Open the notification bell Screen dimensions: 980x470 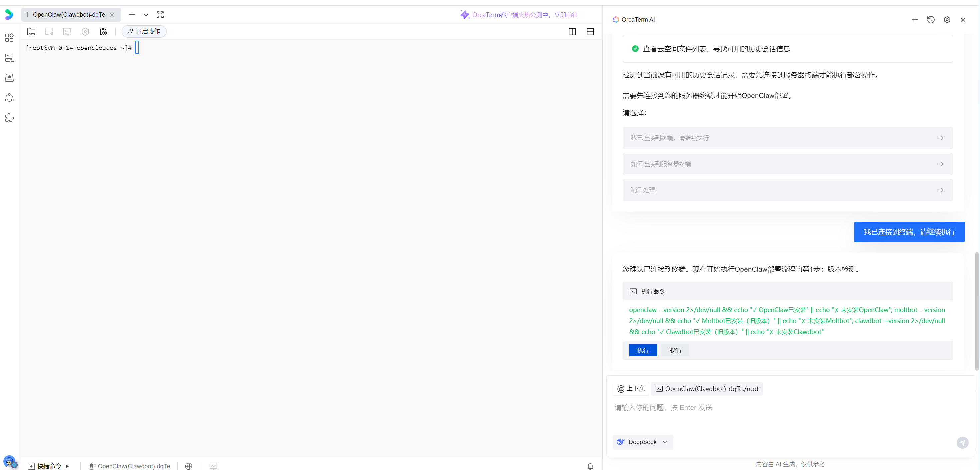[x=590, y=466]
